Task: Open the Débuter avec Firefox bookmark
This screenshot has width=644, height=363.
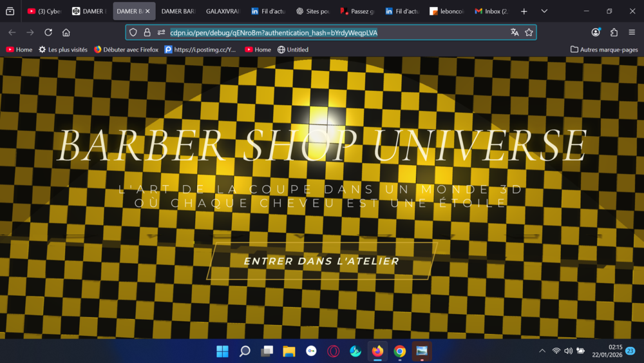Action: (x=126, y=50)
